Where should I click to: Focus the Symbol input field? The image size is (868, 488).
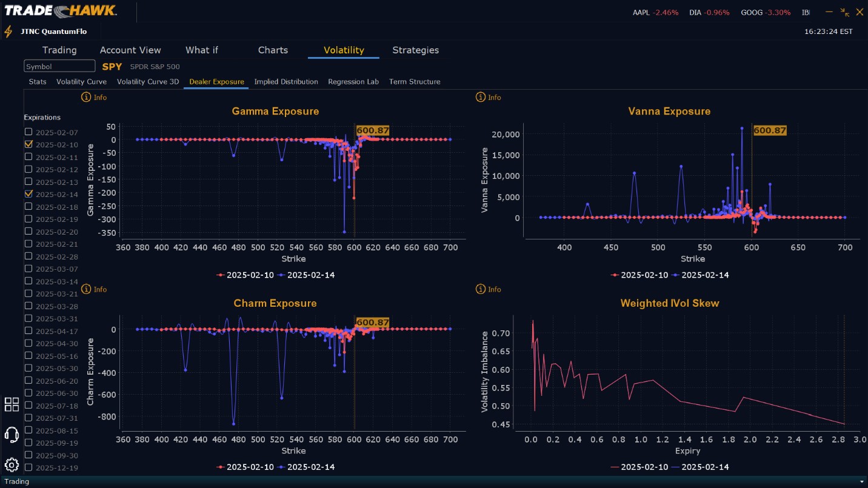tap(59, 66)
